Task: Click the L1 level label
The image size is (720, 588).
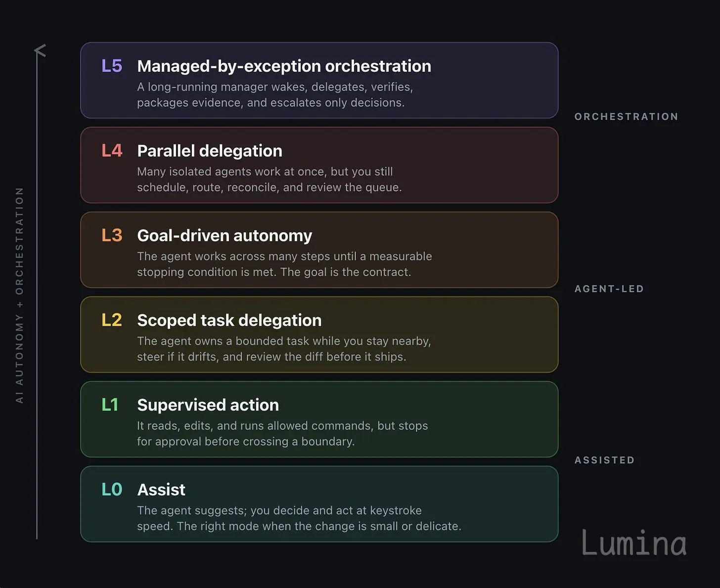Action: [x=110, y=405]
